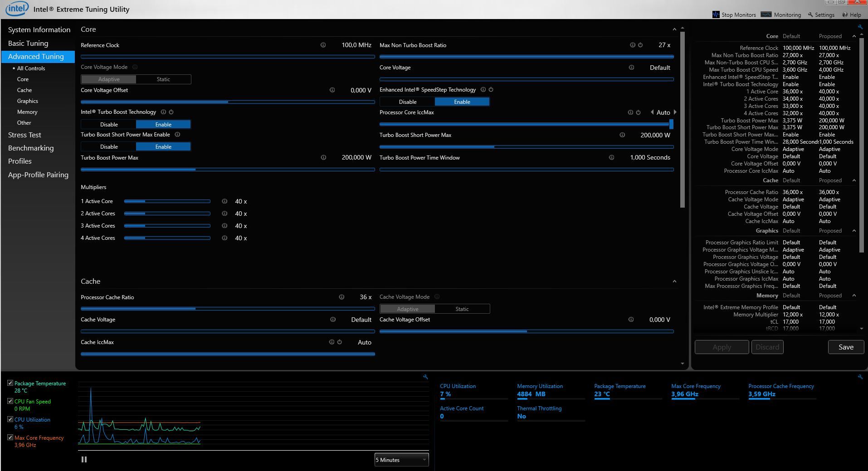Click wrench icon above the monitoring graph
868x471 pixels.
(x=425, y=377)
